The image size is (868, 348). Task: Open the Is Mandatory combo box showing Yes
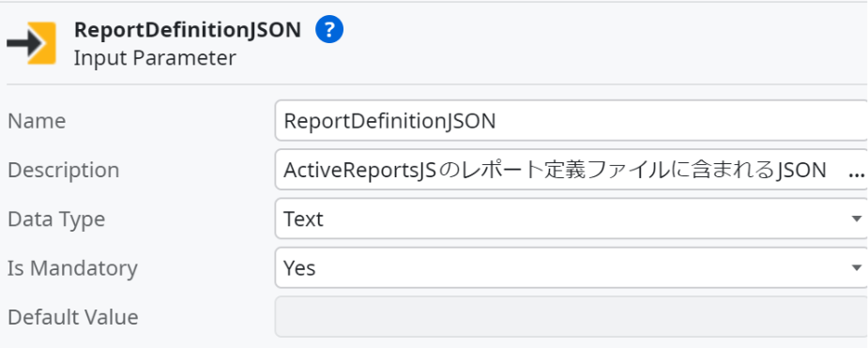[x=571, y=268]
